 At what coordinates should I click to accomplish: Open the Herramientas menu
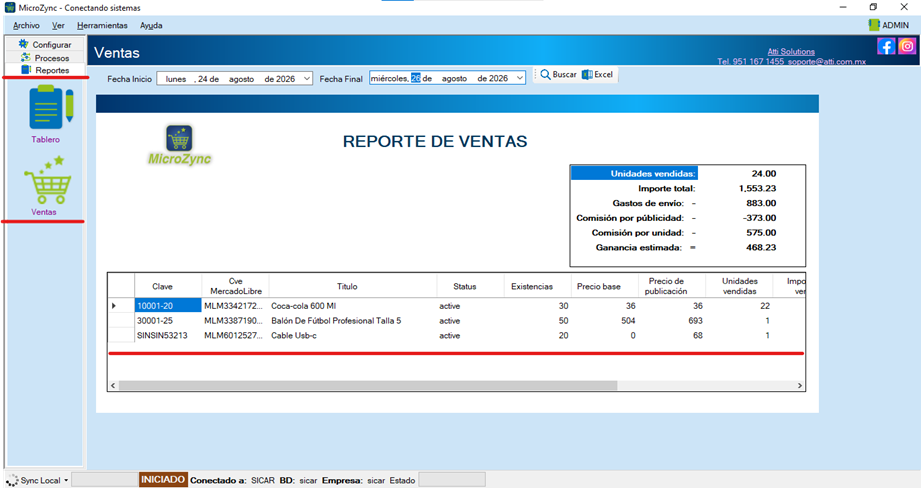[102, 25]
